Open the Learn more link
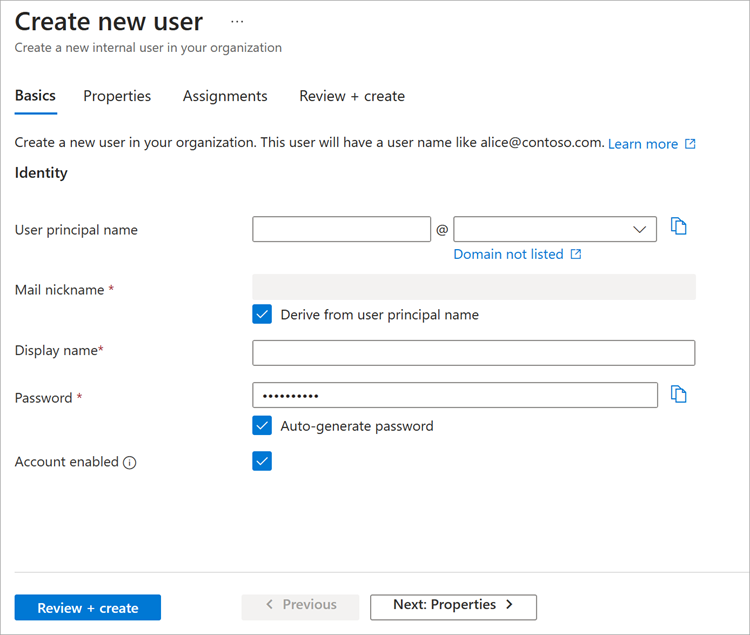Image resolution: width=750 pixels, height=635 pixels. [643, 144]
